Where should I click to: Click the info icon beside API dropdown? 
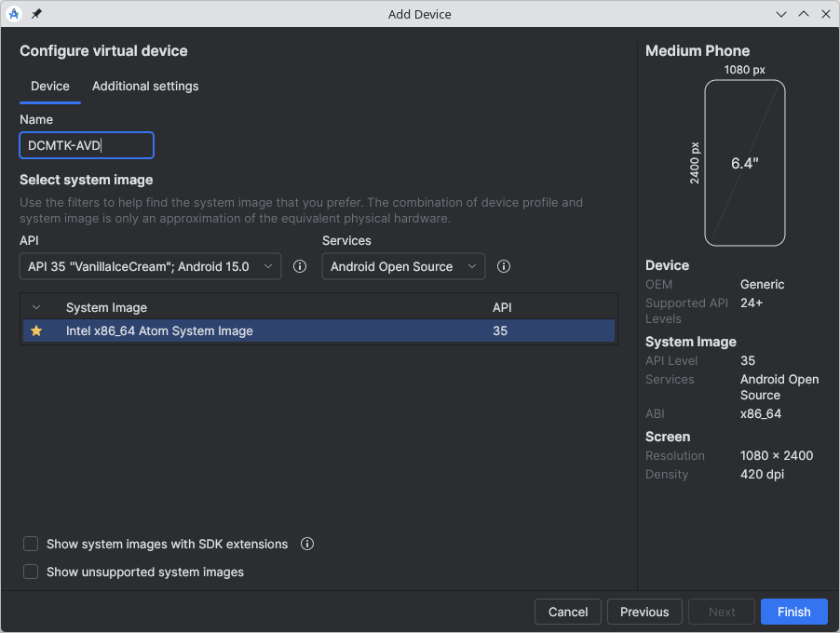(300, 266)
